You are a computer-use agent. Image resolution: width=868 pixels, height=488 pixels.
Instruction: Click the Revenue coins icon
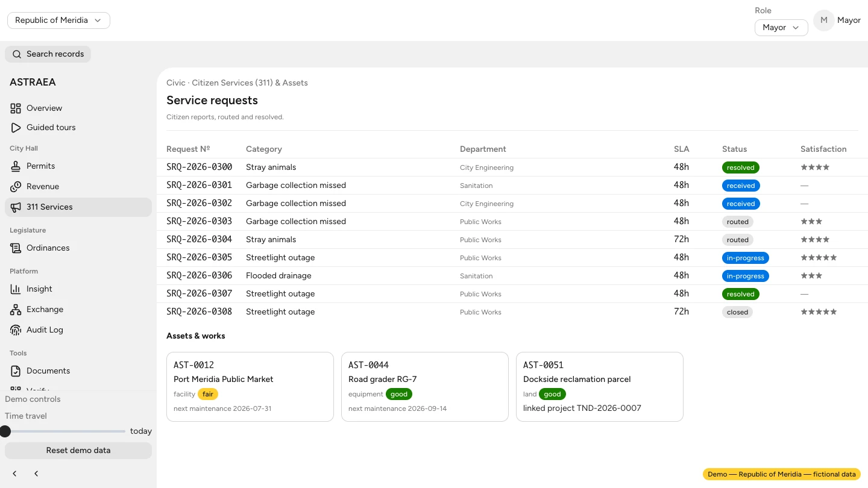tap(16, 187)
